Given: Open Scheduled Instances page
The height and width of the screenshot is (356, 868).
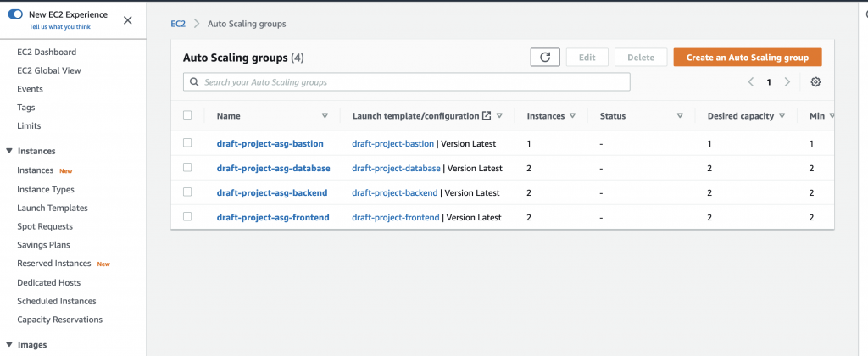Looking at the screenshot, I should coord(57,301).
